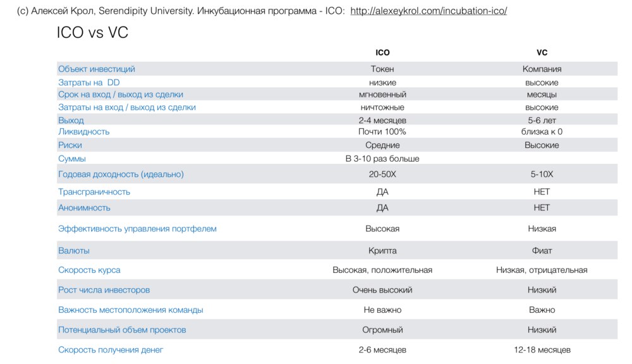Image resolution: width=632 pixels, height=364 pixels.
Task: Select 'Срок на вход / выход из сделки' label
Action: [x=121, y=95]
